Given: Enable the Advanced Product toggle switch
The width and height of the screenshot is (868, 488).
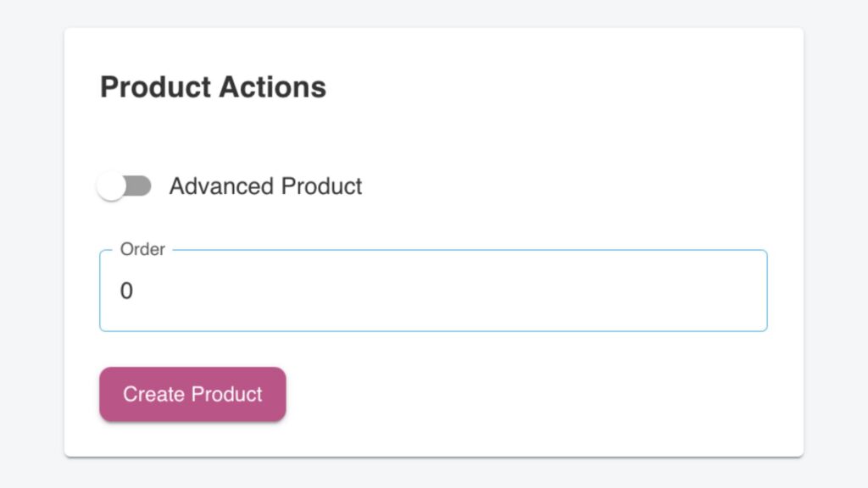Looking at the screenshot, I should tap(124, 186).
